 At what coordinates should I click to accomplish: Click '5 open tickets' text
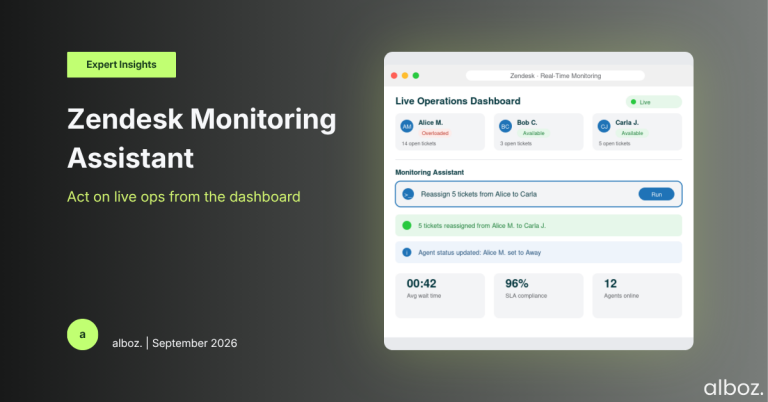(614, 143)
